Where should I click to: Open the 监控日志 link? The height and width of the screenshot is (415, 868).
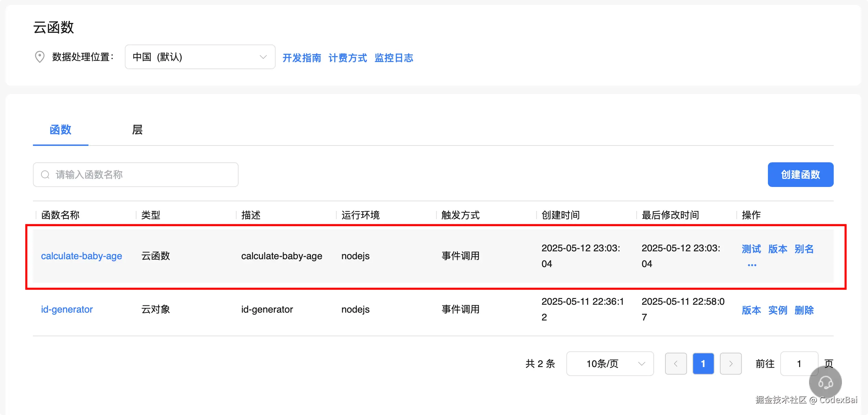point(394,58)
